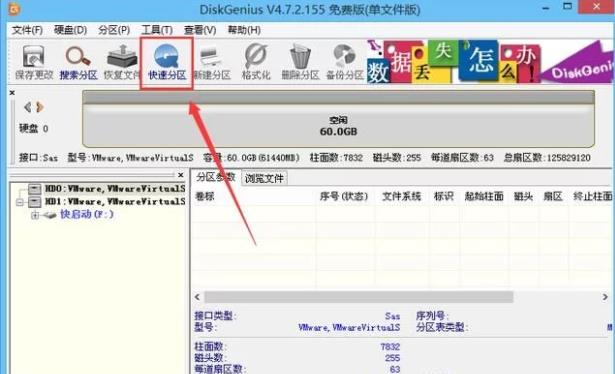Viewport: 615px width, 374px height.
Task: Click horizontal scrollbar right arrow
Action: [605, 297]
